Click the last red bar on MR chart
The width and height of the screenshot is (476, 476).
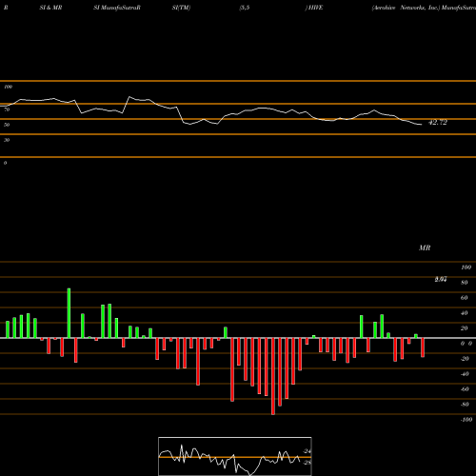(x=423, y=347)
